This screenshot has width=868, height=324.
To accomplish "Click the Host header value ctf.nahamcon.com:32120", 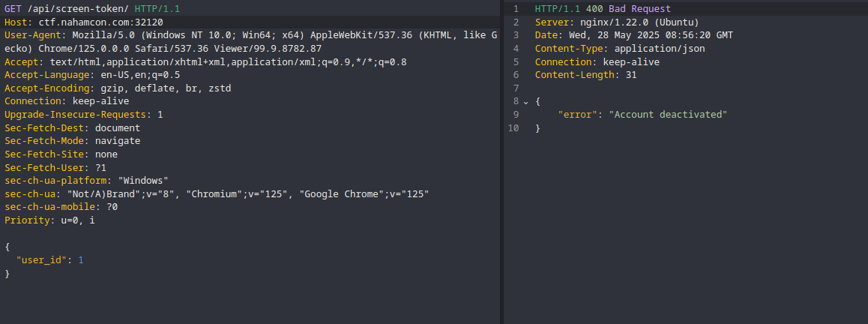I will point(100,22).
